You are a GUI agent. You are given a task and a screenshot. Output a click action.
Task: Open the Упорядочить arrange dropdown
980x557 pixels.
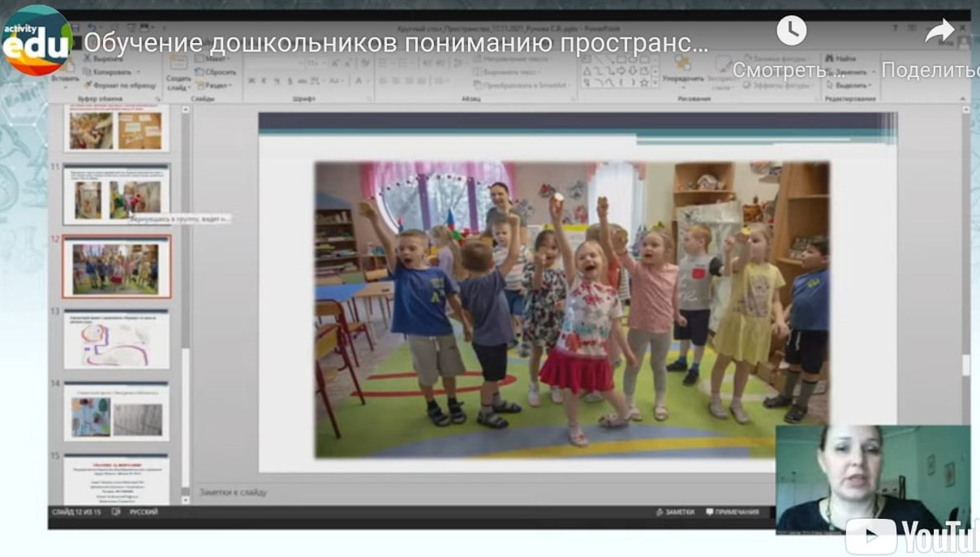682,71
